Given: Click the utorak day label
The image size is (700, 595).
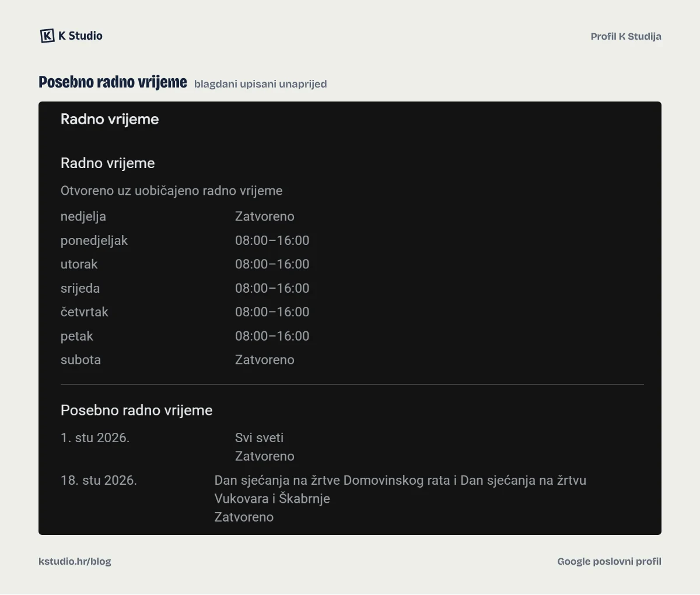Looking at the screenshot, I should tap(79, 264).
